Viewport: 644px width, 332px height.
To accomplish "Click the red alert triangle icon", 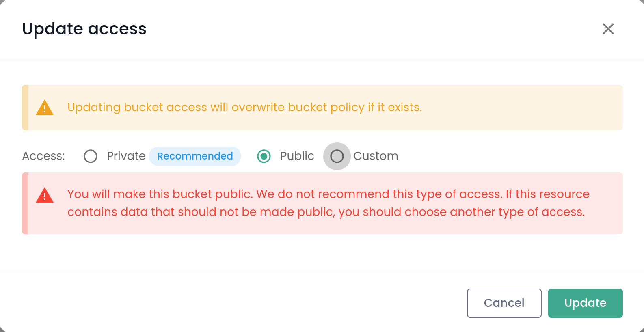I will click(45, 196).
